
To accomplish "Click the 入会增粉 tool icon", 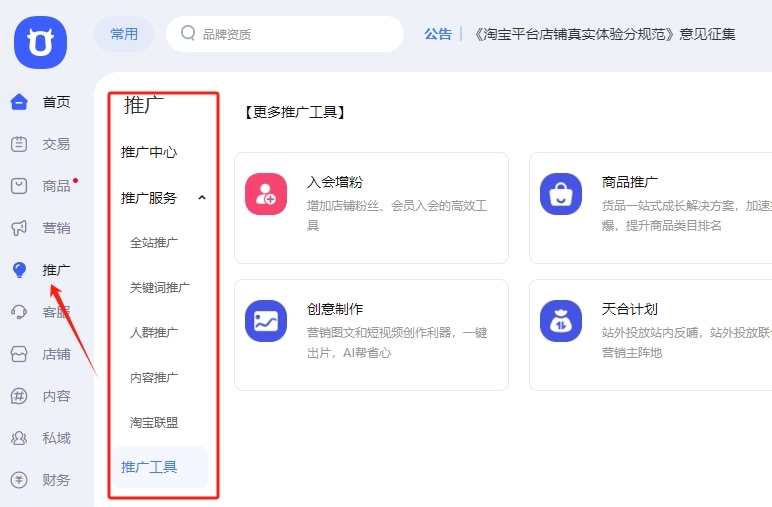I will (x=266, y=194).
